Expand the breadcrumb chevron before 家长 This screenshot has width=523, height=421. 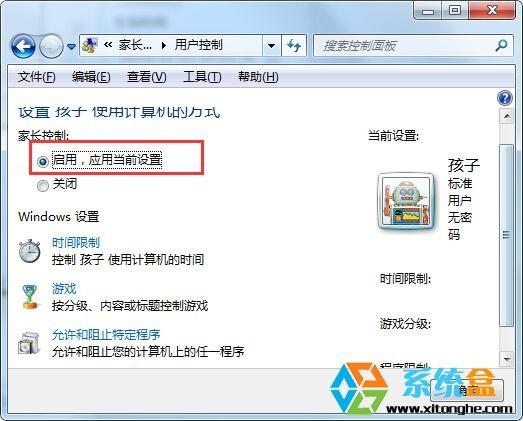pos(107,45)
